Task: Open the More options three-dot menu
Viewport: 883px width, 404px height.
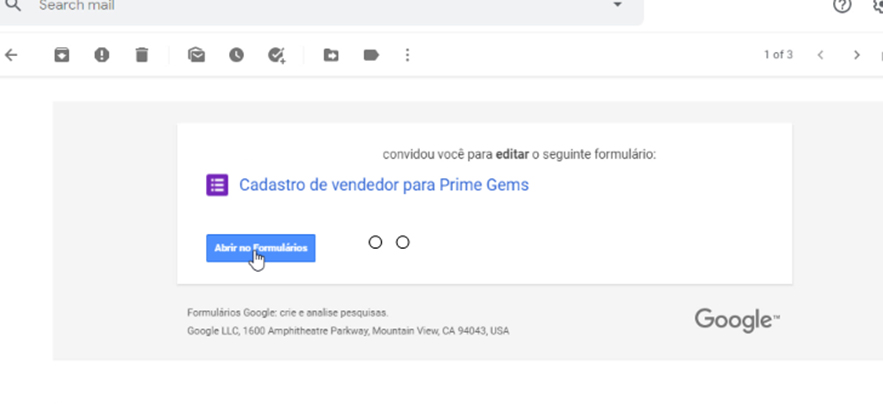Action: click(x=408, y=55)
